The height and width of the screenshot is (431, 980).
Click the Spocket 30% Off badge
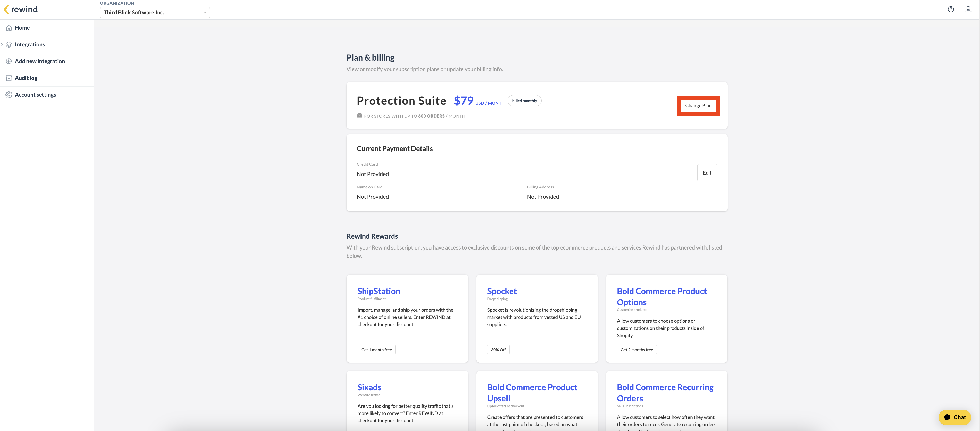pyautogui.click(x=498, y=350)
